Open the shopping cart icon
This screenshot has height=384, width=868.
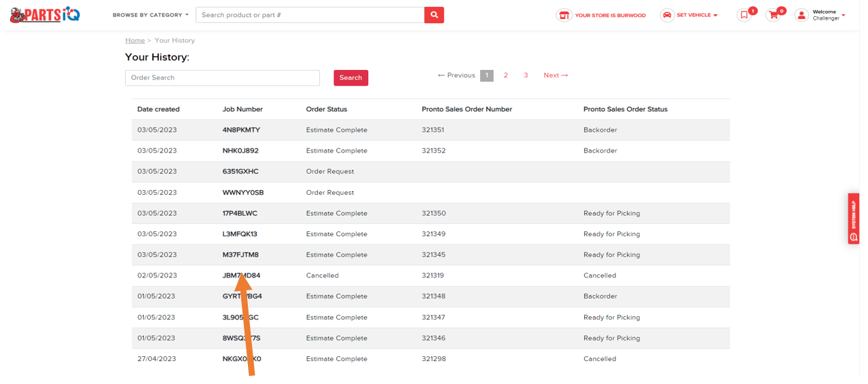click(x=773, y=15)
